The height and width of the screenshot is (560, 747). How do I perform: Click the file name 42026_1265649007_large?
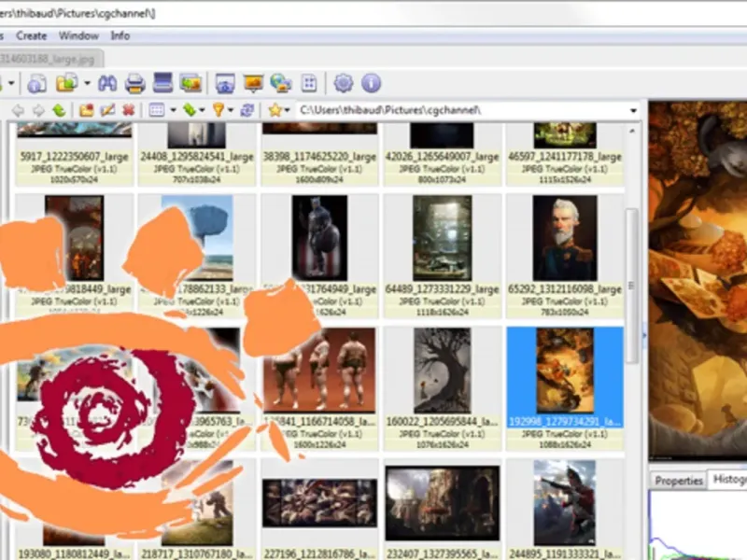coord(442,157)
